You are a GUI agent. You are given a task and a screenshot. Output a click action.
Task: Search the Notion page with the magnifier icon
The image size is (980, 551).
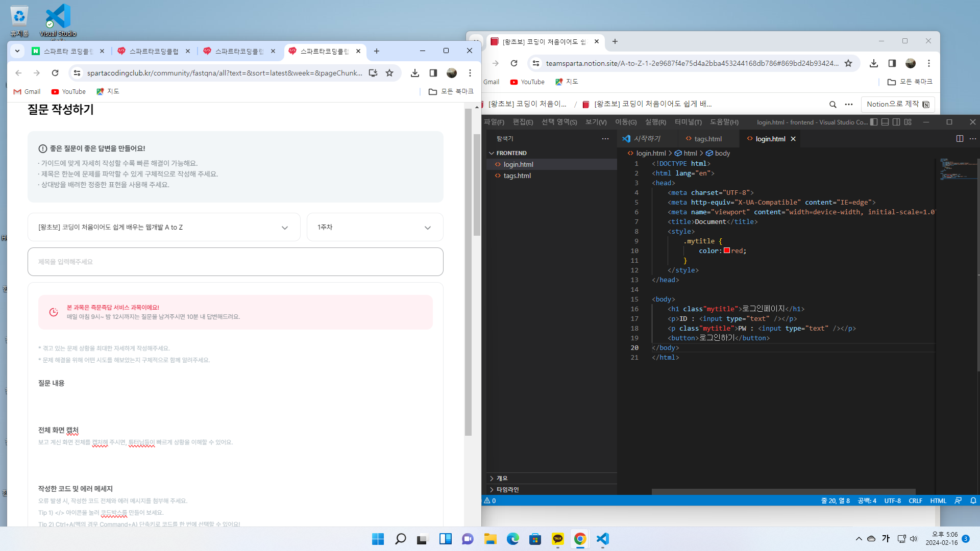pyautogui.click(x=833, y=104)
